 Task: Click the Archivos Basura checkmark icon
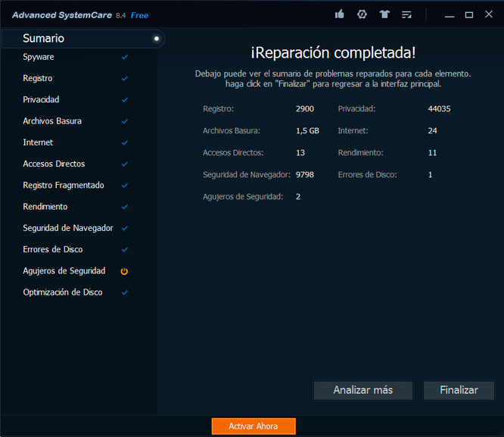(125, 121)
